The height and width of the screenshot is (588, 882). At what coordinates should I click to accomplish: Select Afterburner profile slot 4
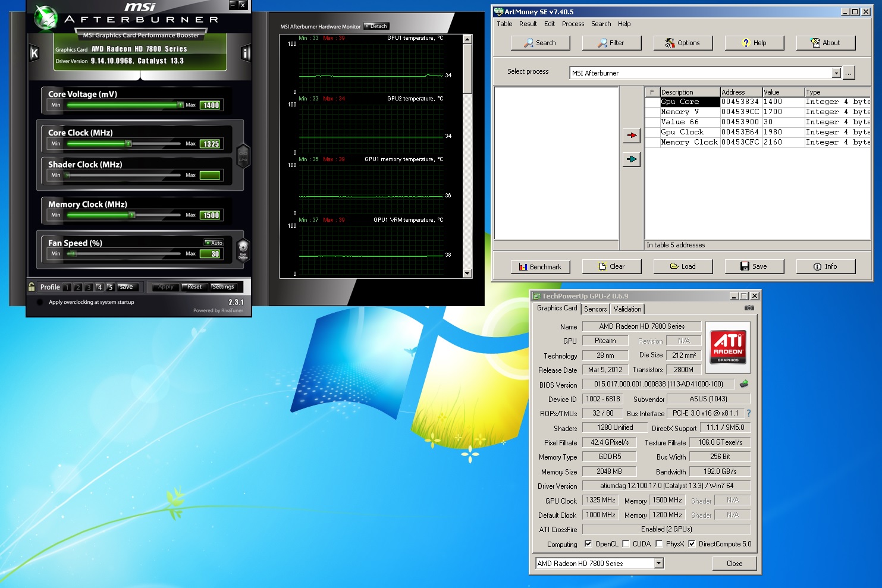[99, 287]
